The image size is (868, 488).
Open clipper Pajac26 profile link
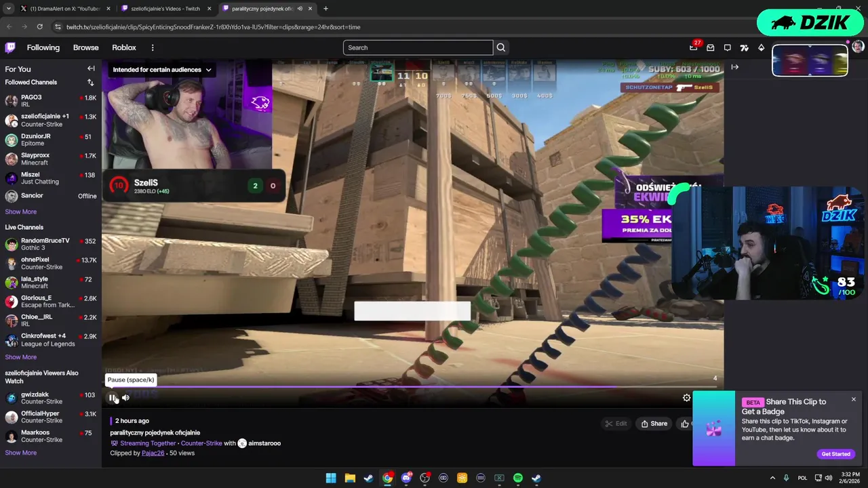153,453
